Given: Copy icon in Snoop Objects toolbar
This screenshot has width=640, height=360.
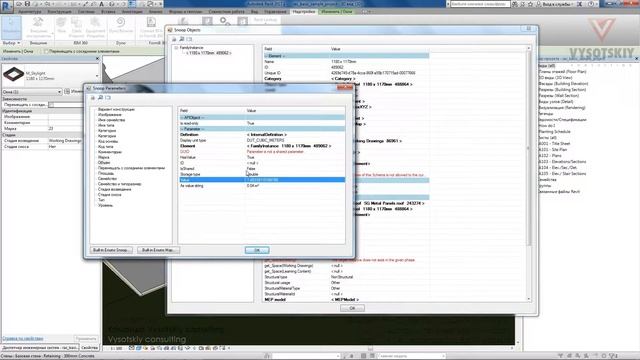Looking at the screenshot, I should tap(189, 39).
